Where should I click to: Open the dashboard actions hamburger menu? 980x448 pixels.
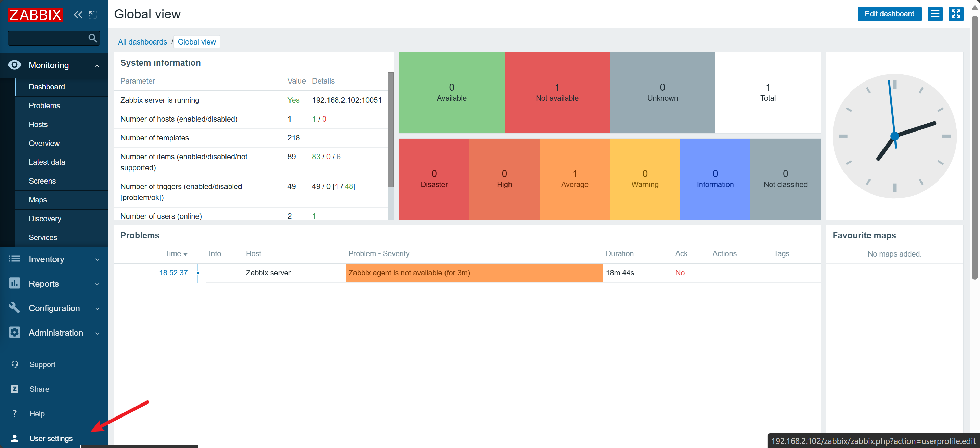click(x=935, y=14)
